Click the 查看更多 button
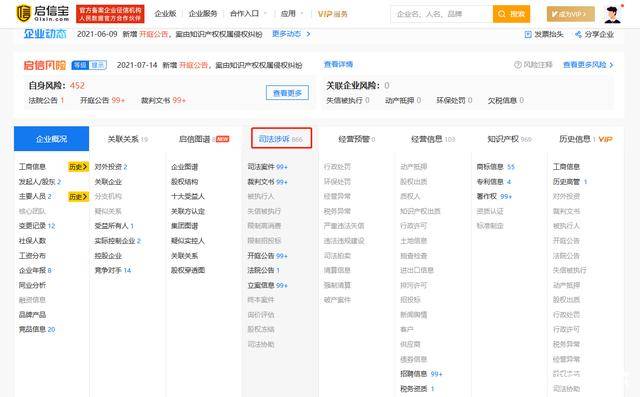The width and height of the screenshot is (640, 397). click(x=287, y=93)
